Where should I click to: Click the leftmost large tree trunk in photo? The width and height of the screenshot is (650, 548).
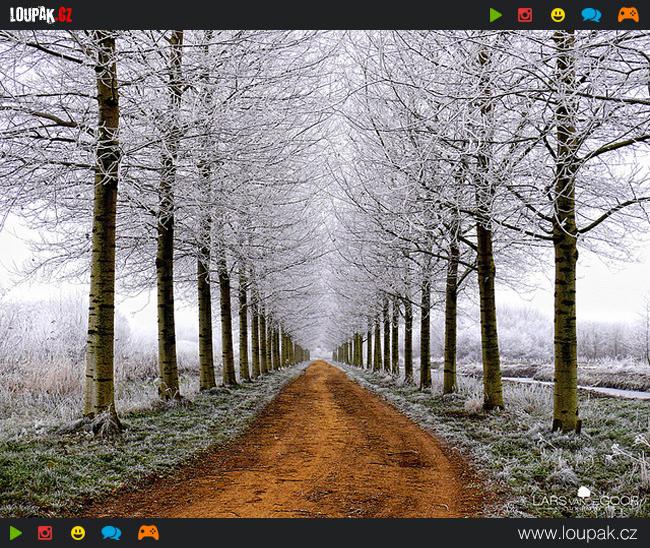[102, 250]
